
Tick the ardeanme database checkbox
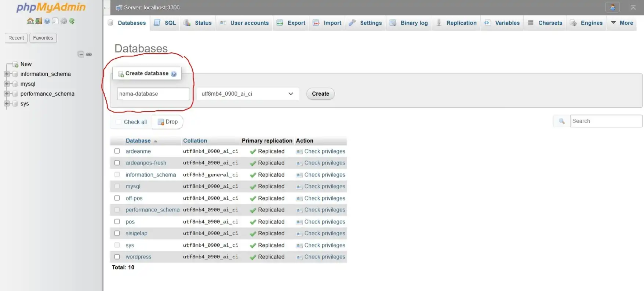click(x=117, y=151)
